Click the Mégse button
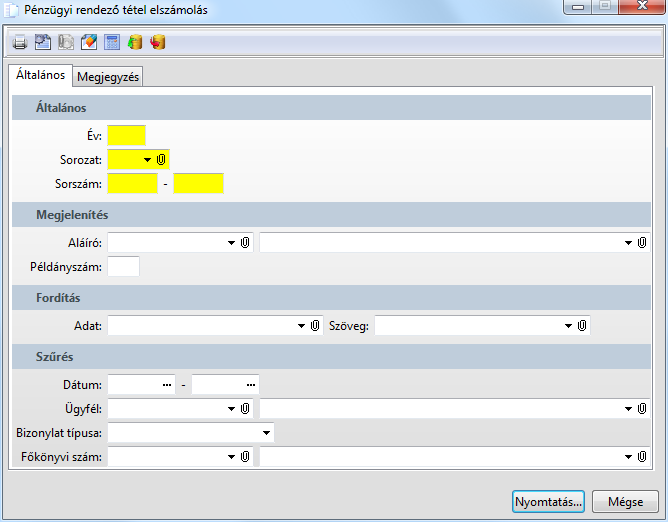Viewport: 668px width, 522px height. coord(625,502)
